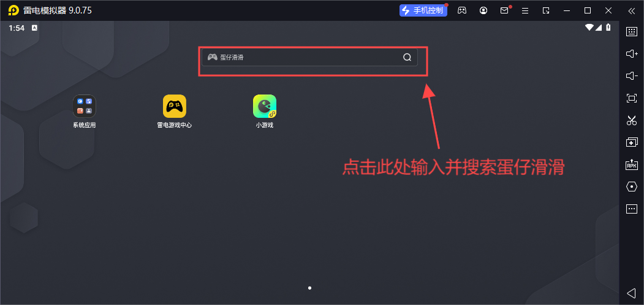Open the keyboard mapping tool in sidebar
Viewport: 644px width, 305px height.
pos(632,32)
